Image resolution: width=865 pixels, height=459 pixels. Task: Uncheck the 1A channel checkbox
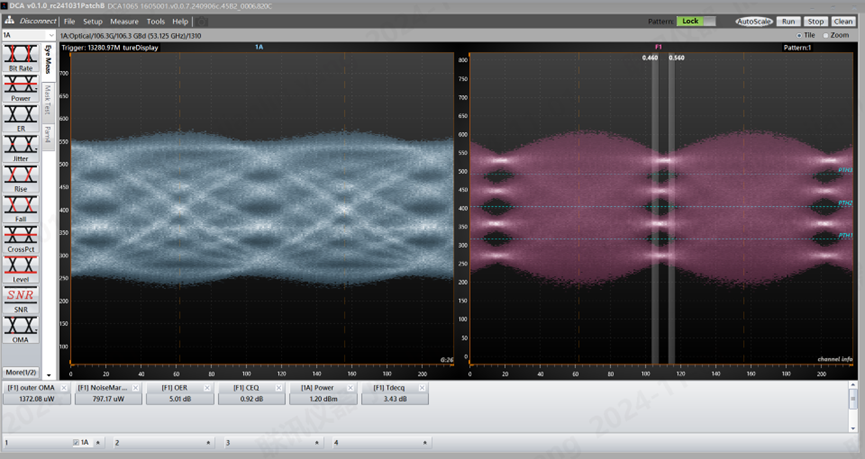[76, 441]
